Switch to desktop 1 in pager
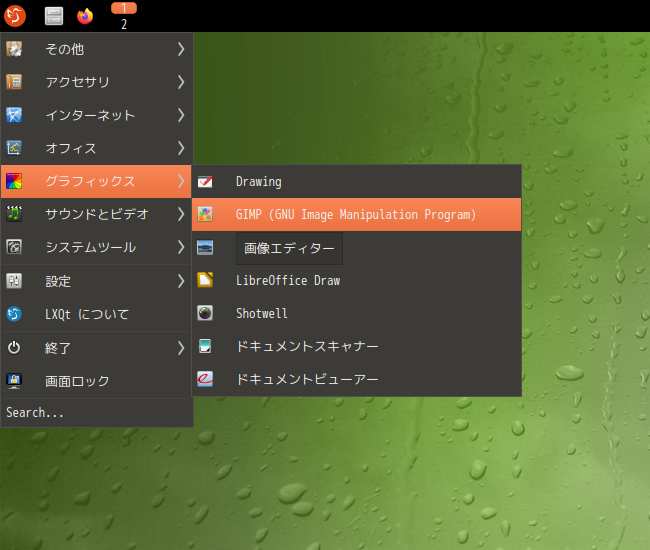 (x=124, y=8)
